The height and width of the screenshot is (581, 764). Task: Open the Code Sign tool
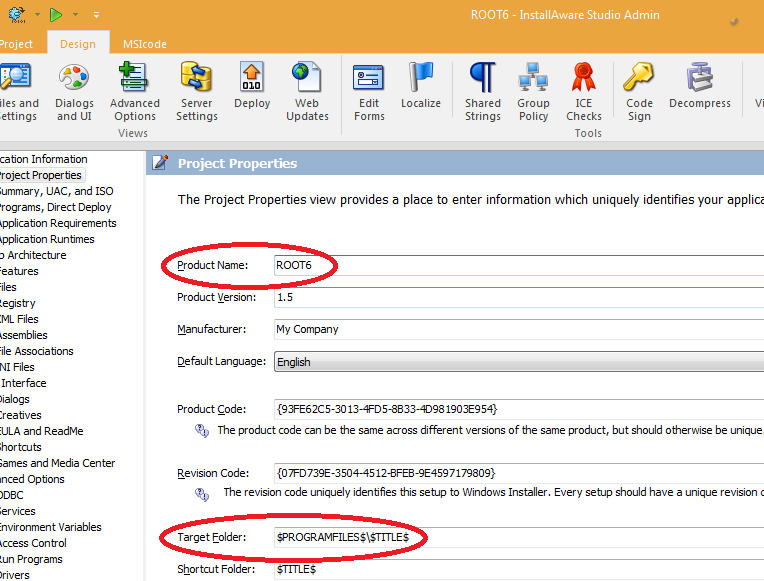639,92
